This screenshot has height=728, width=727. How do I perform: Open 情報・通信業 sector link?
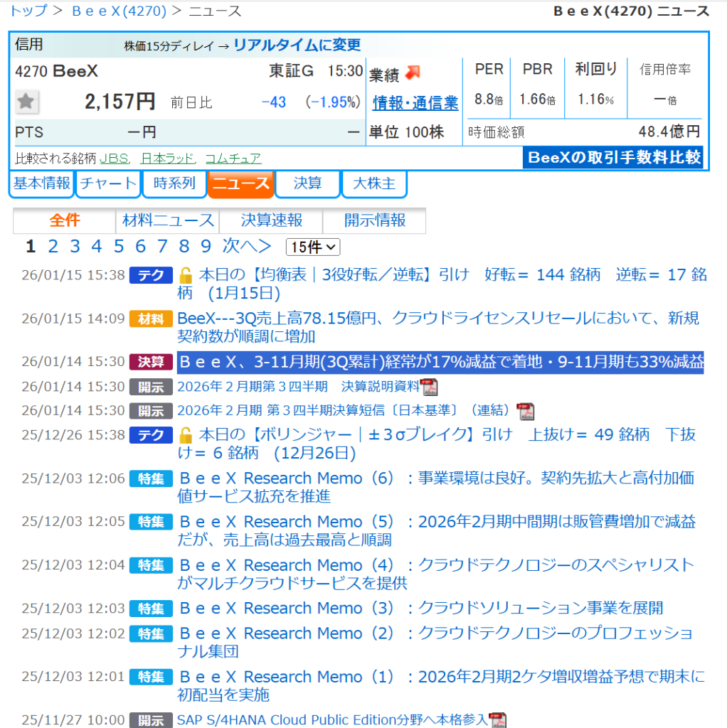[x=415, y=103]
